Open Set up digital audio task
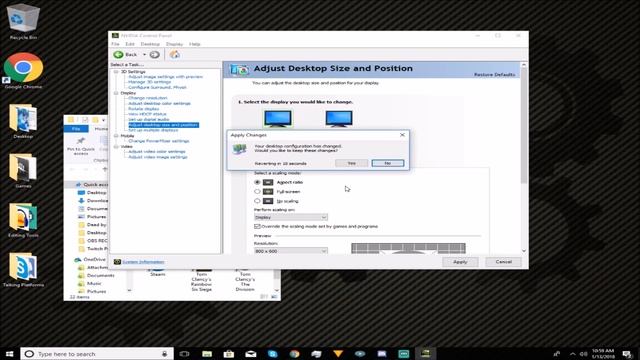 (149, 120)
